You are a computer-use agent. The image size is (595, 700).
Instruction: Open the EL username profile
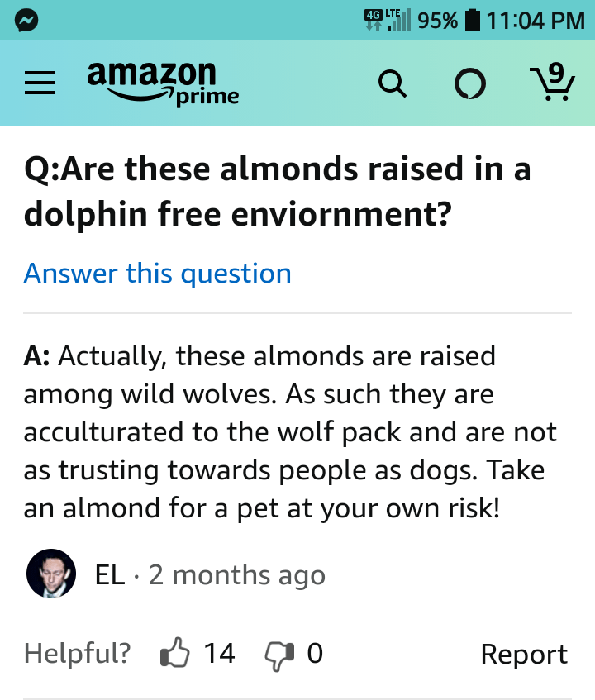click(109, 574)
